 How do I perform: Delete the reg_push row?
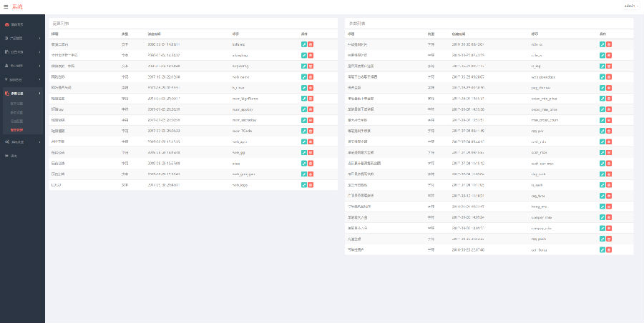pyautogui.click(x=609, y=239)
